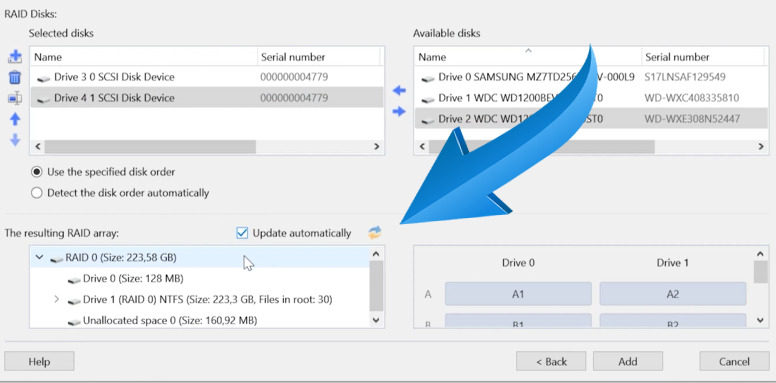Click the replace disk icon below trash

pyautogui.click(x=15, y=98)
